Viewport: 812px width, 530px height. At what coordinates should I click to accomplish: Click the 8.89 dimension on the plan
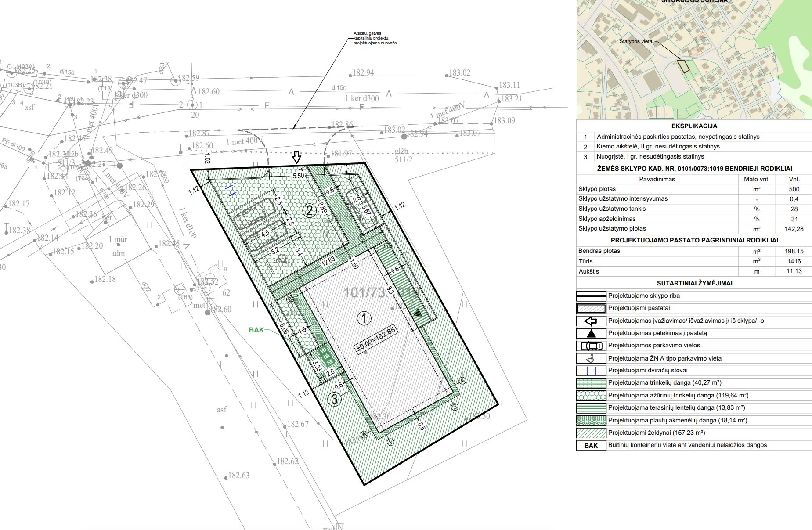point(322,208)
